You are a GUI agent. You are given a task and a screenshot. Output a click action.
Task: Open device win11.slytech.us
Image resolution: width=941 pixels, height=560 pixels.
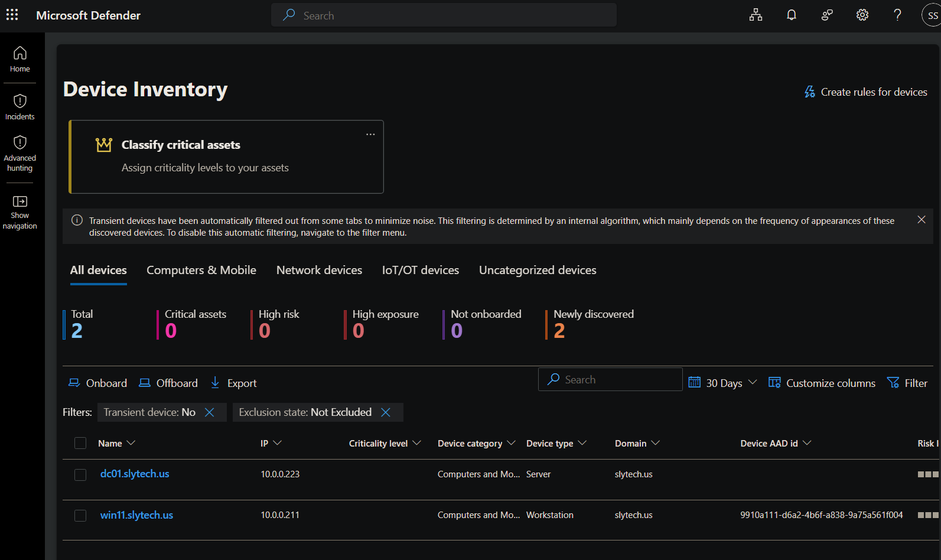click(136, 515)
